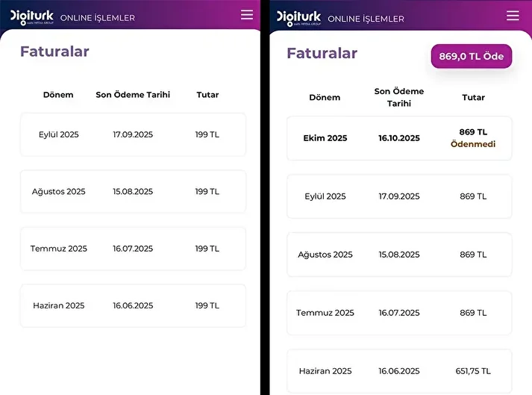Open Haziran 2025 invoice of 651,75 TL
This screenshot has height=395, width=532.
399,371
